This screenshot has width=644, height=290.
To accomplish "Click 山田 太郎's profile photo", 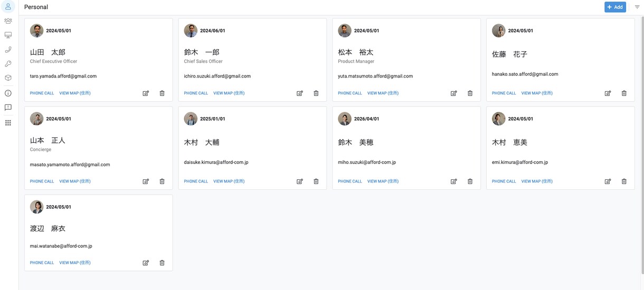I will click(x=36, y=31).
